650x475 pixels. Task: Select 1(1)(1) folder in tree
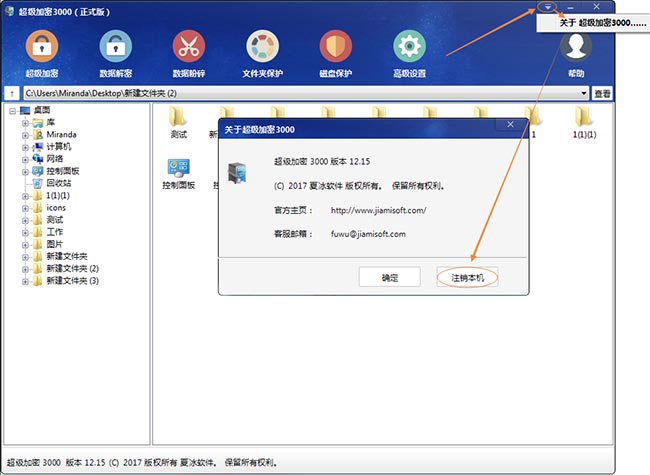(58, 195)
